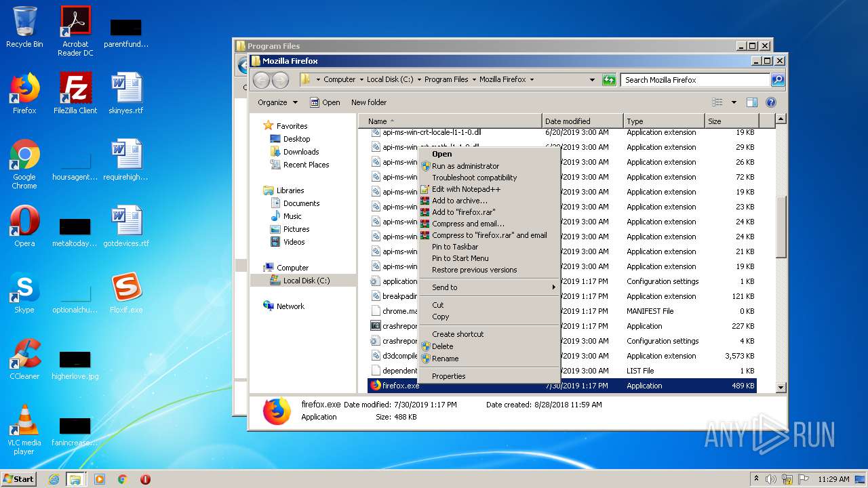Select Run as administrator
The height and width of the screenshot is (488, 868).
489,166
